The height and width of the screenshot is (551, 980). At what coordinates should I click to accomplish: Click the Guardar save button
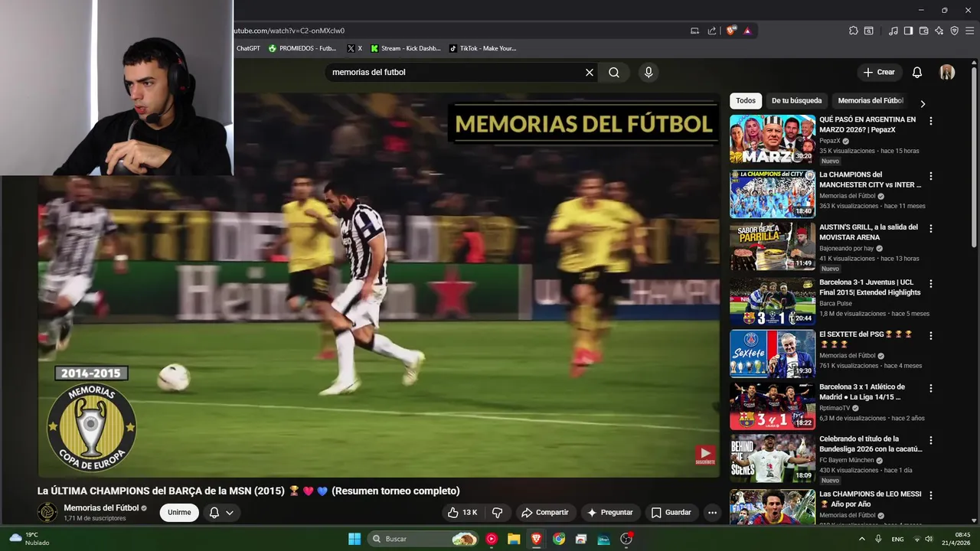pos(671,513)
